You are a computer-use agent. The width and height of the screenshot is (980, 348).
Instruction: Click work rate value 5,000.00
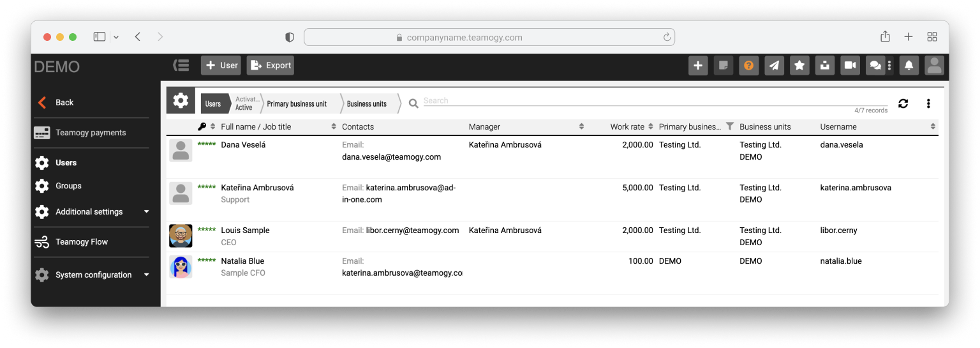point(637,188)
